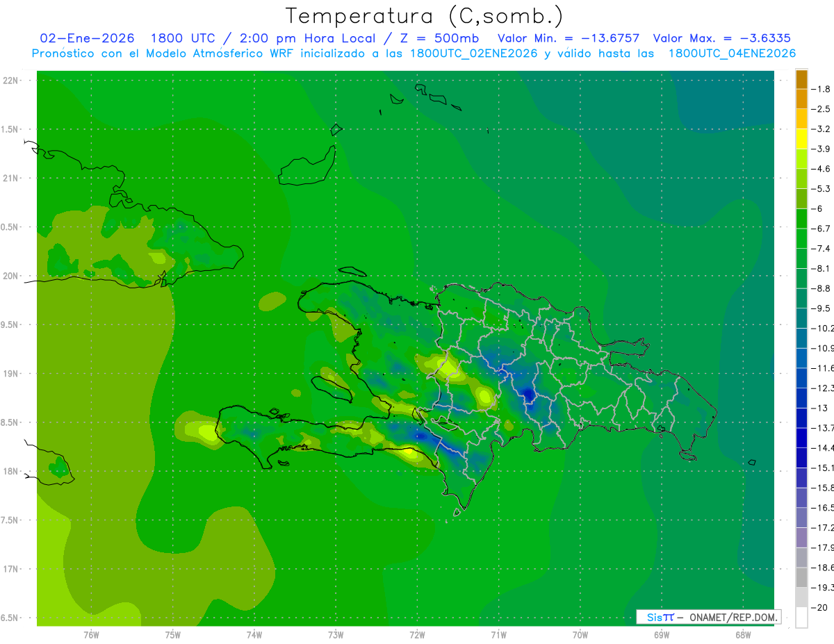Click the "-1.8" color scale label
The image size is (834, 644).
[x=821, y=89]
